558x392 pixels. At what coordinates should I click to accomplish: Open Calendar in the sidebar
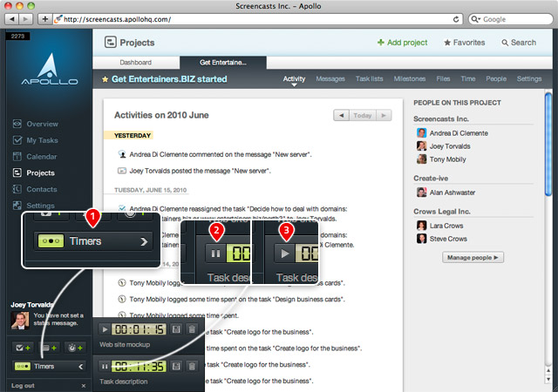pos(35,157)
